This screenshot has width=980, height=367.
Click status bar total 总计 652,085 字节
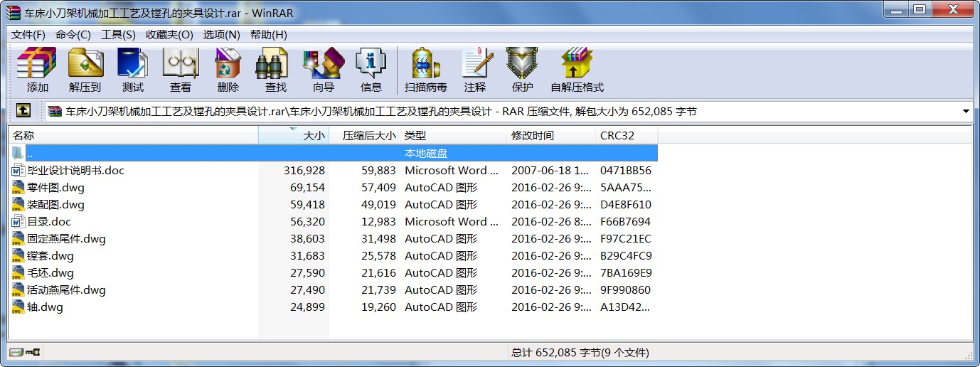tap(580, 352)
